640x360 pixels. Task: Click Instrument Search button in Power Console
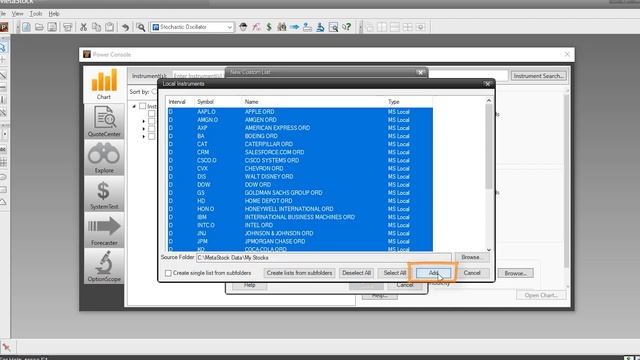(x=538, y=76)
